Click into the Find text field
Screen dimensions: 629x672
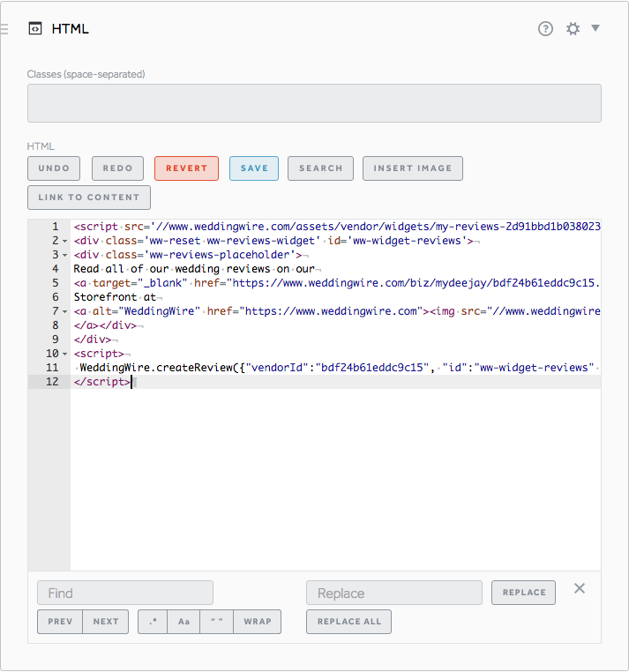tap(125, 593)
